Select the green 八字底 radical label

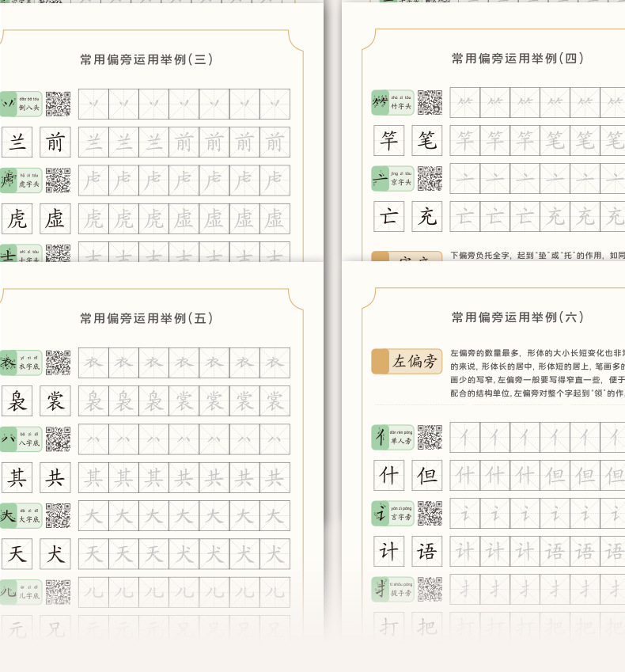(x=21, y=439)
